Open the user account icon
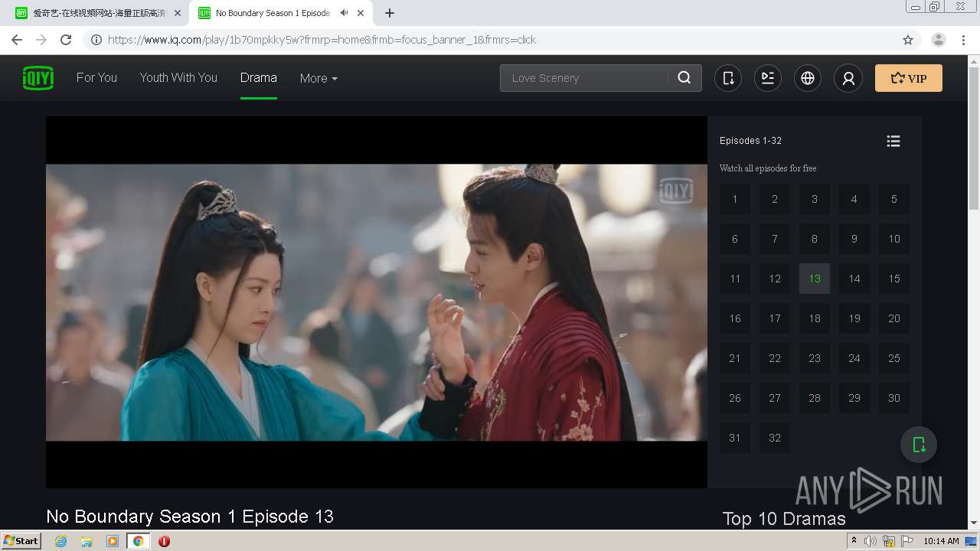Screen dimensions: 980x551 (848, 78)
